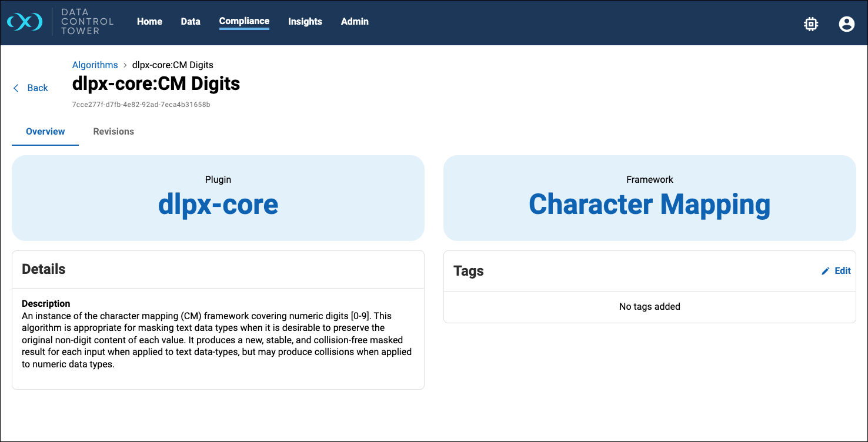Click the 'DATA CONTROL TOWER' header text

[87, 22]
